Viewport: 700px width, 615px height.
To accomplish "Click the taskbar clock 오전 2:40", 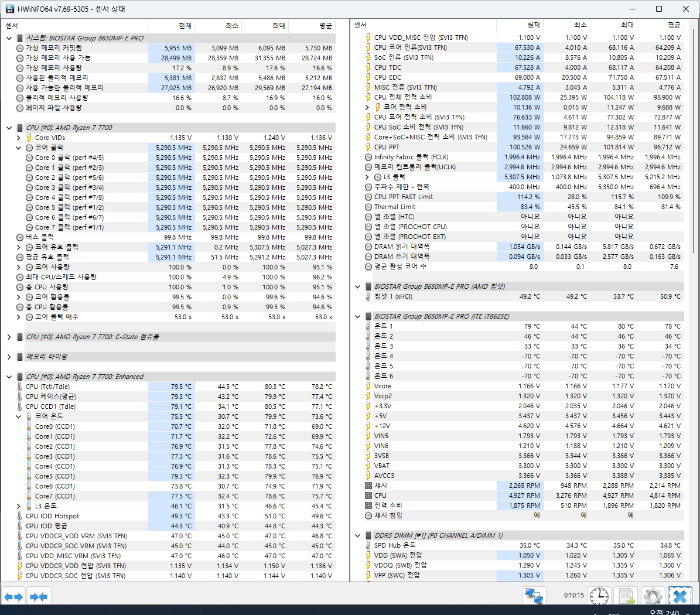I will tap(664, 612).
